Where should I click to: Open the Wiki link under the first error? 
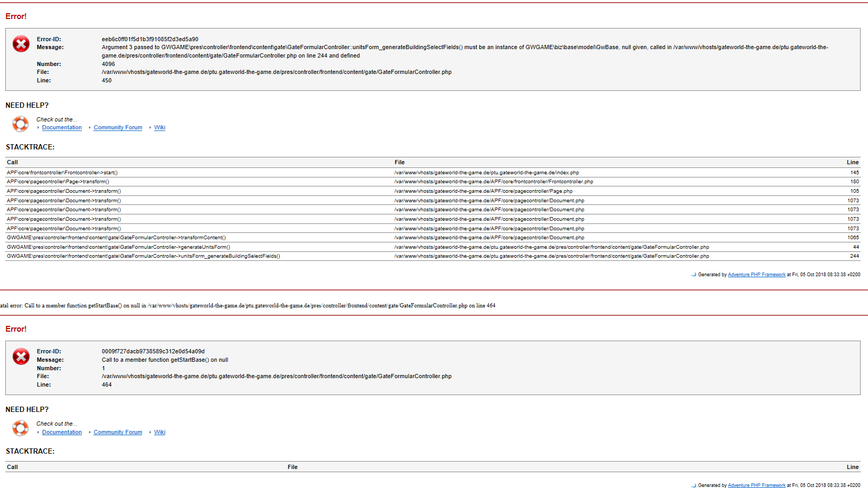click(x=159, y=128)
